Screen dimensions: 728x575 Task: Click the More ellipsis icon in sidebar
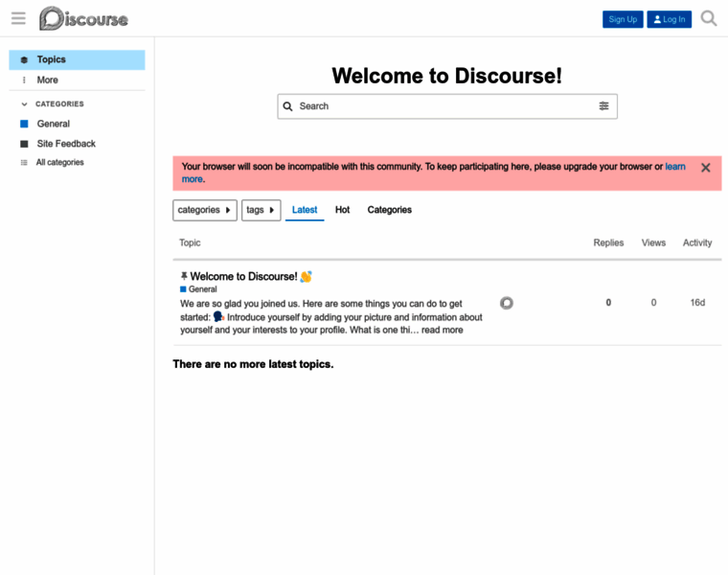click(x=24, y=80)
